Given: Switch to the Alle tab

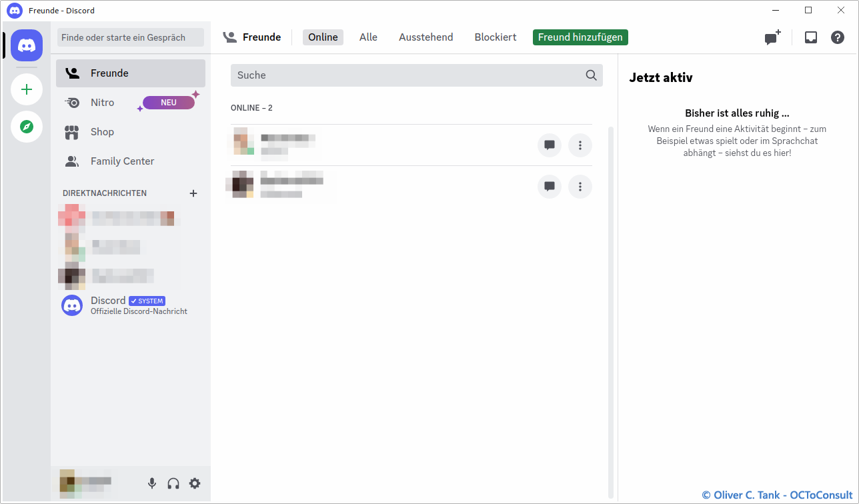Looking at the screenshot, I should pos(368,37).
